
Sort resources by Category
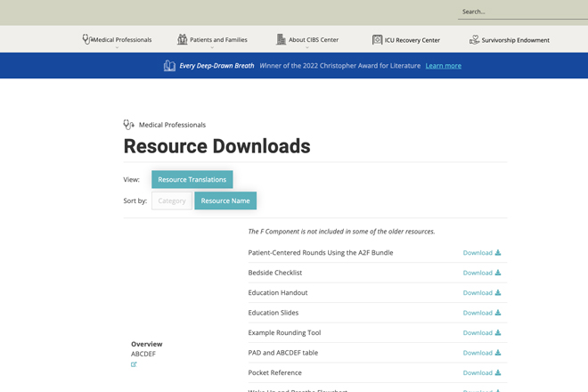click(172, 200)
